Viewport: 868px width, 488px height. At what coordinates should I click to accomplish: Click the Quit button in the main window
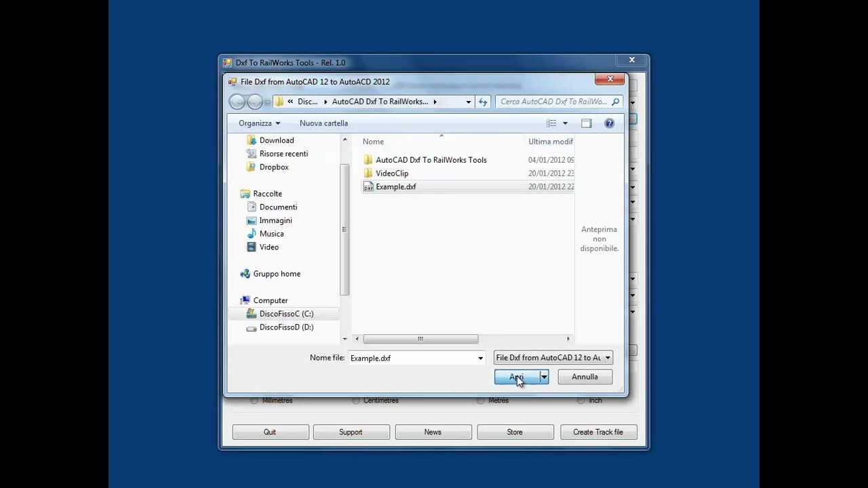[271, 432]
